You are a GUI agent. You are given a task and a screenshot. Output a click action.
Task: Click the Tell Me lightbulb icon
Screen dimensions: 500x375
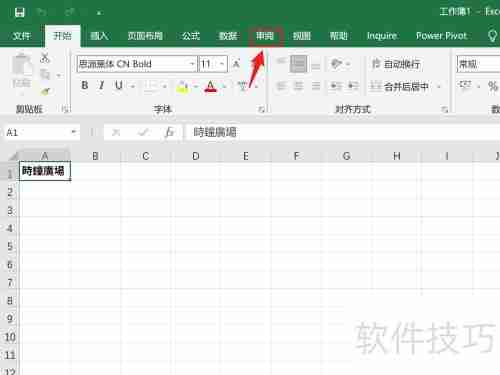492,36
